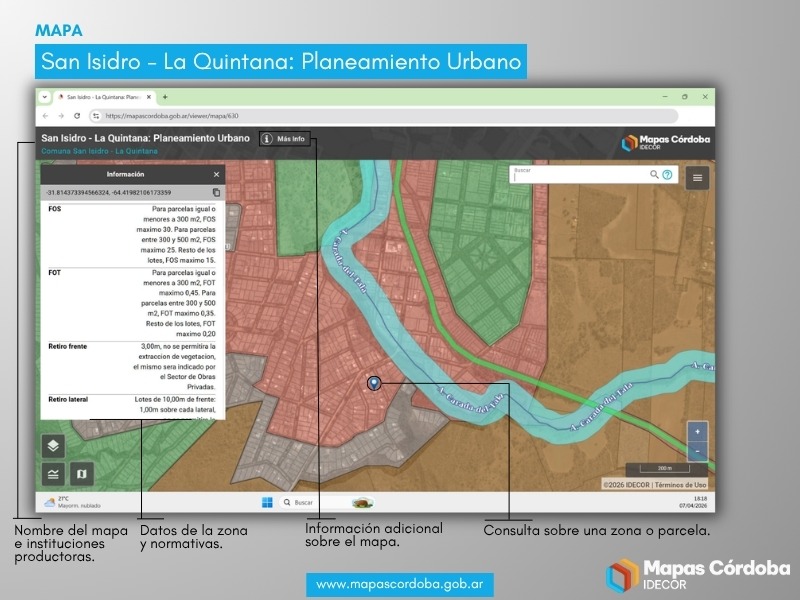Open the search help question icon
Viewport: 800px width, 600px height.
pyautogui.click(x=667, y=174)
